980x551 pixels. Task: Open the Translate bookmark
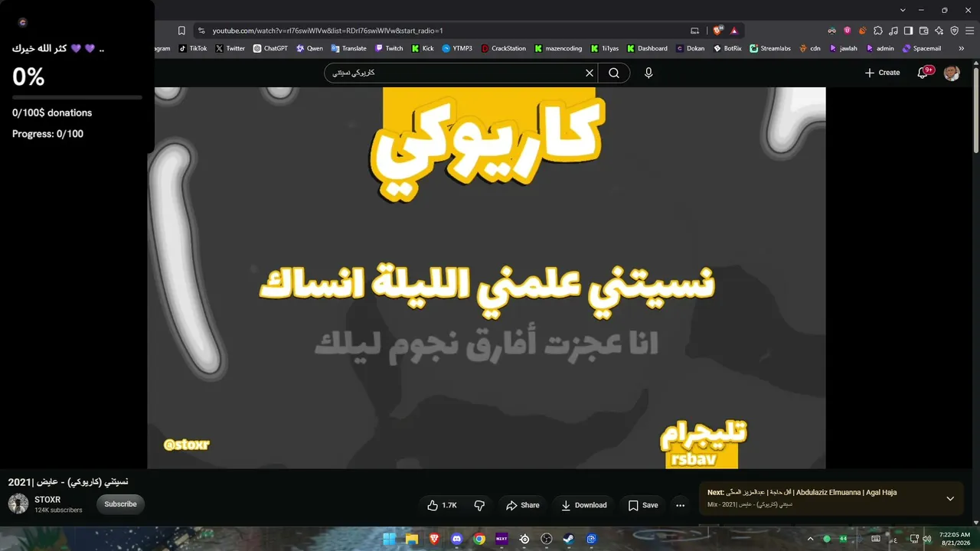pyautogui.click(x=348, y=48)
